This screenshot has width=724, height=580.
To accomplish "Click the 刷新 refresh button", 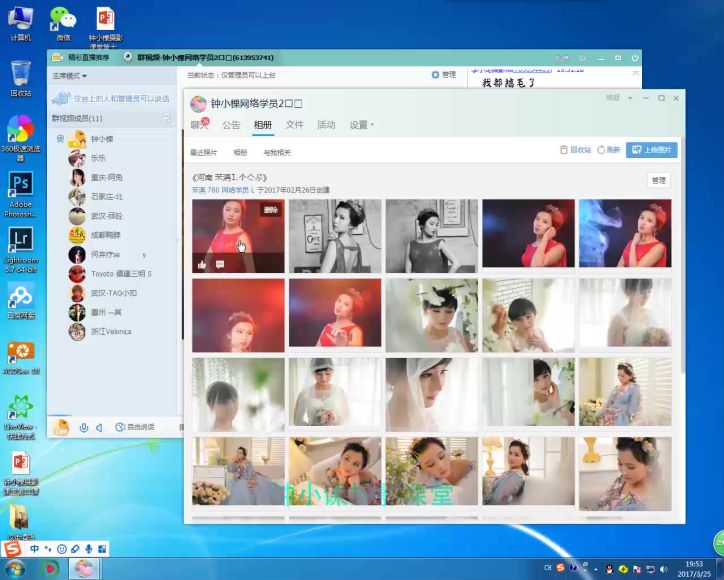I will [x=609, y=150].
